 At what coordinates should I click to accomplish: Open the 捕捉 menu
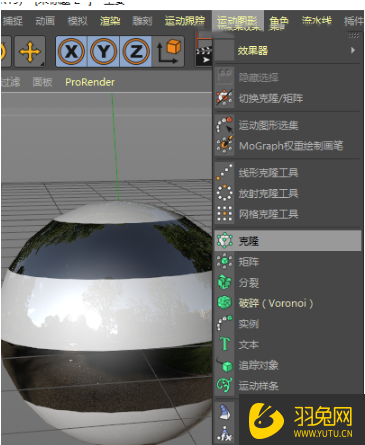tap(13, 21)
